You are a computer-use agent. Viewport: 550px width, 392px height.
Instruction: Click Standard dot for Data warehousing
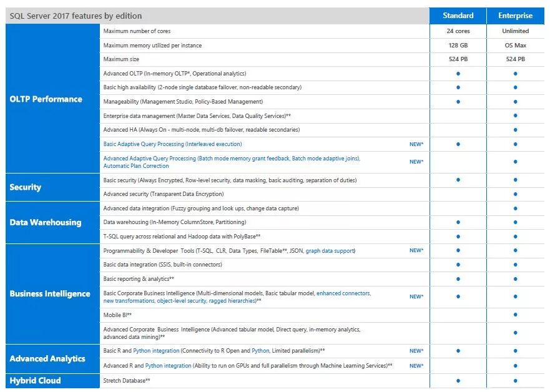point(458,222)
